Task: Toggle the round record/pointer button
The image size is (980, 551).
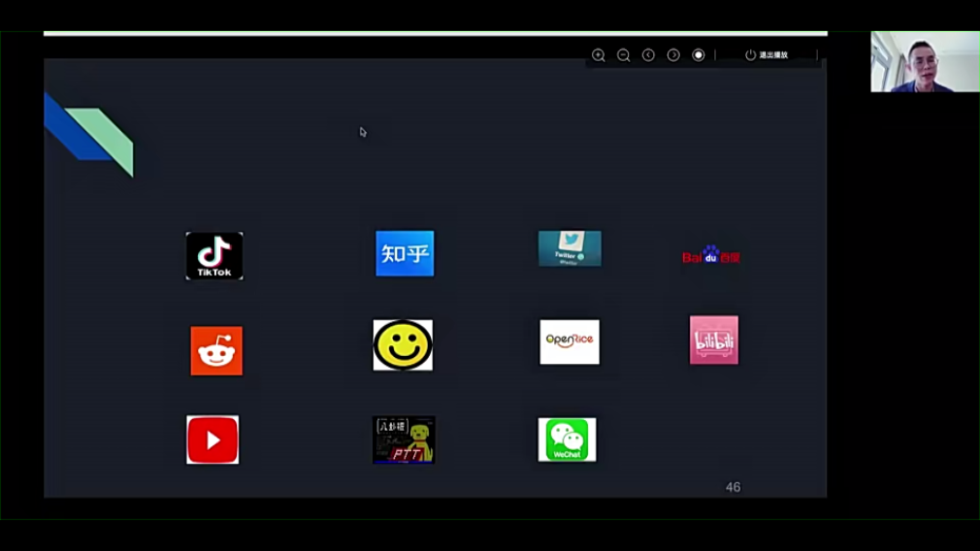Action: click(699, 55)
